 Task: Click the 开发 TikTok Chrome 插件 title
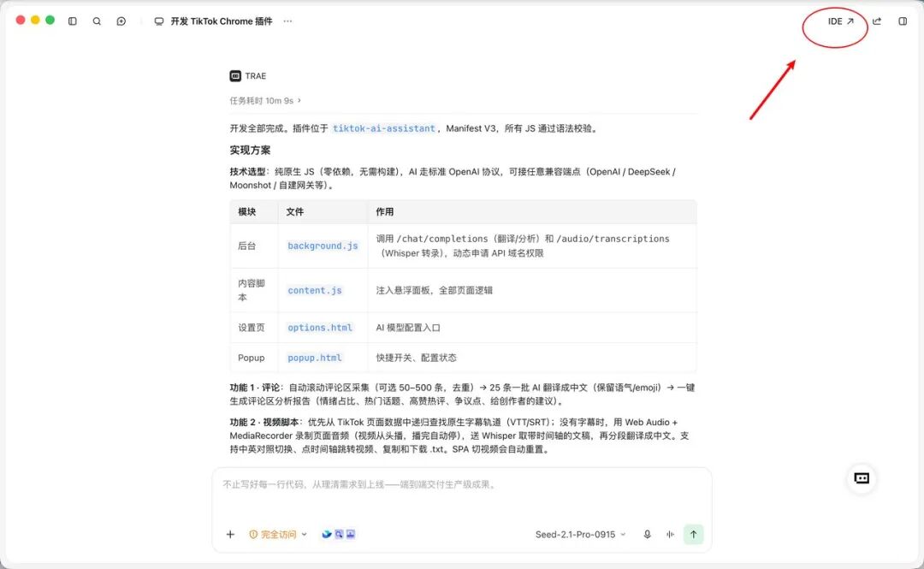tap(222, 21)
